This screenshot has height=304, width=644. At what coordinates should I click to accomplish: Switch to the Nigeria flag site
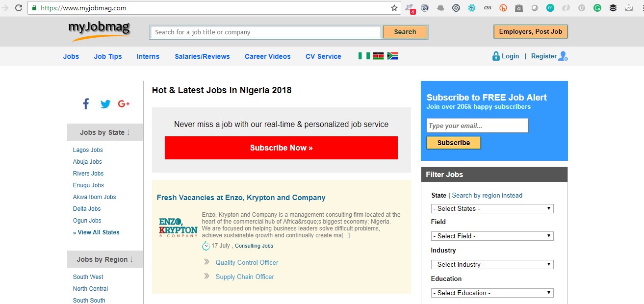364,56
